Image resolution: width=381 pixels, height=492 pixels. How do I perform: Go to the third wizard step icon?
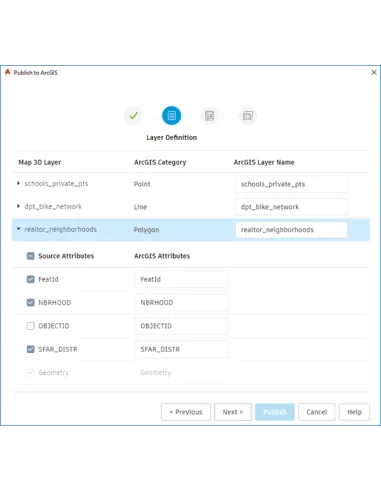click(209, 116)
